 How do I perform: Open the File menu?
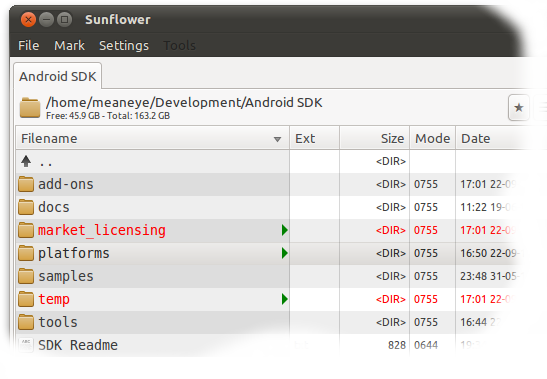[29, 46]
